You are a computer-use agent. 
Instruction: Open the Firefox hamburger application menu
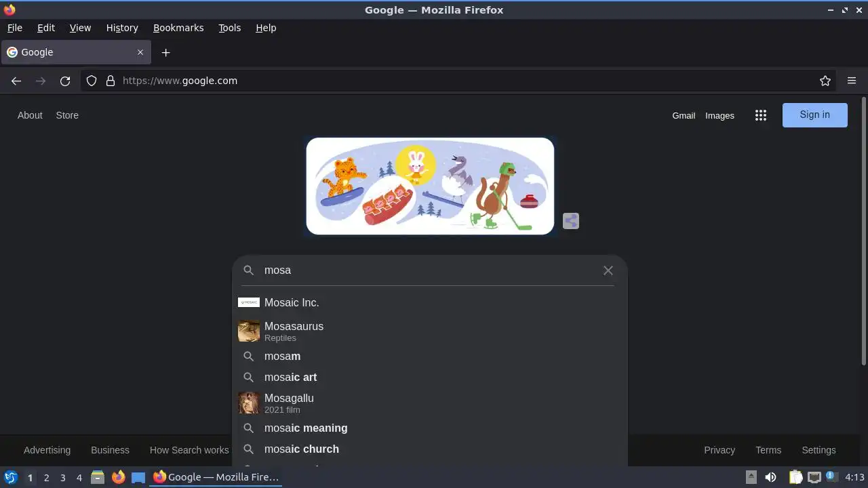(x=852, y=81)
